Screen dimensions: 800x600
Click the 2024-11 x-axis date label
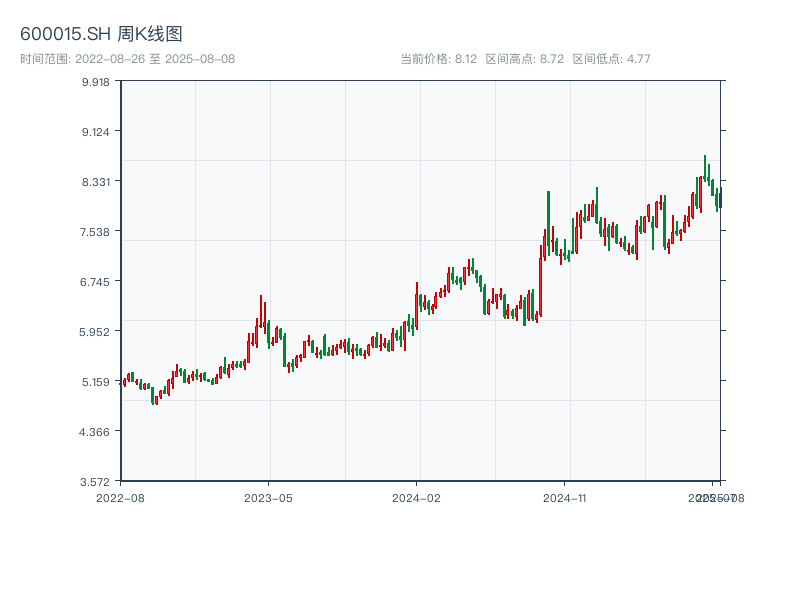coord(564,497)
